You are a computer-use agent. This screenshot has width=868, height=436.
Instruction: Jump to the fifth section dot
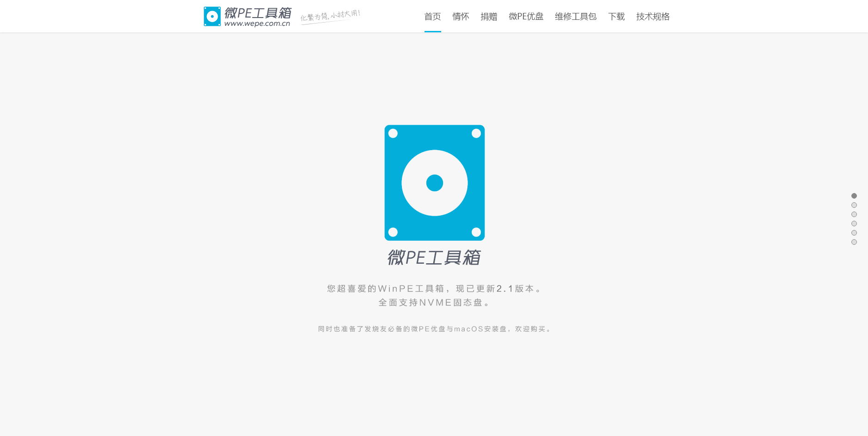coord(854,233)
